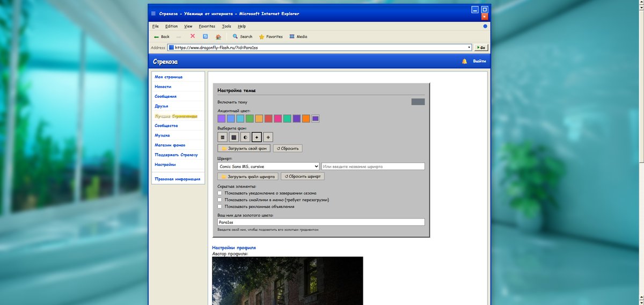Open Поддержать Стрекозу in the sidebar
The height and width of the screenshot is (305, 644).
[176, 155]
